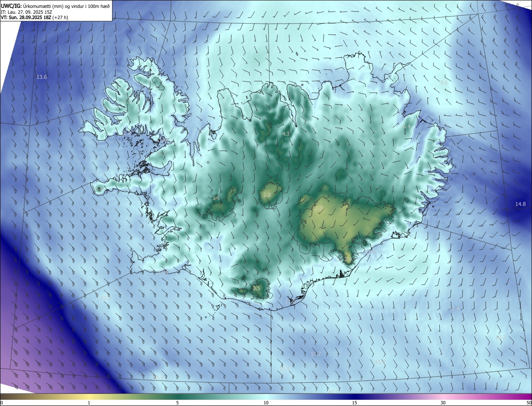The height and width of the screenshot is (406, 532).
Task: Click the 2.8 value on the central glacier
Action: point(267,195)
